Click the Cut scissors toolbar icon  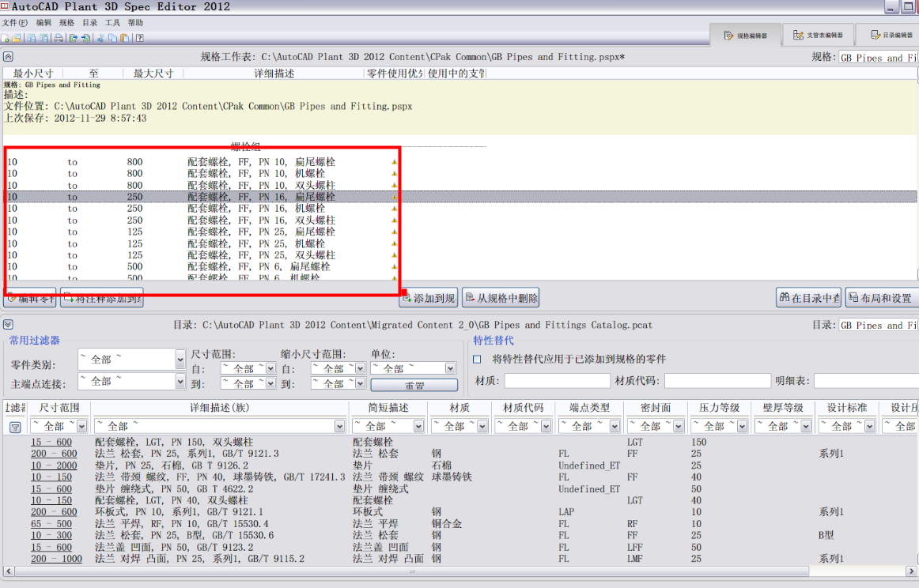pyautogui.click(x=100, y=38)
